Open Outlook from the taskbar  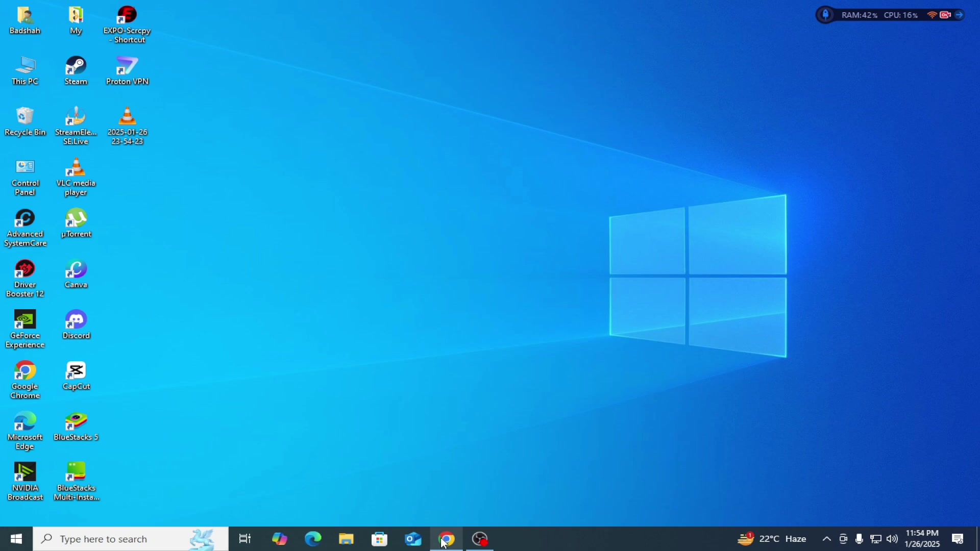[x=413, y=539]
